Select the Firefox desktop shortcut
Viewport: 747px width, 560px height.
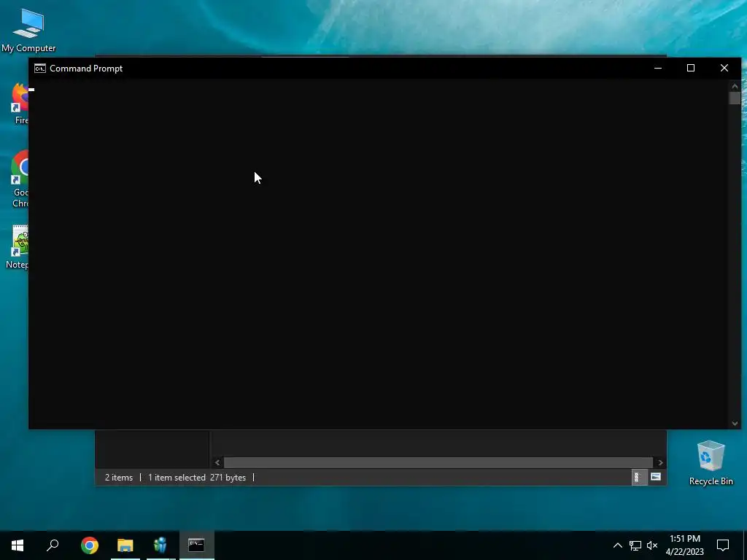(20, 104)
